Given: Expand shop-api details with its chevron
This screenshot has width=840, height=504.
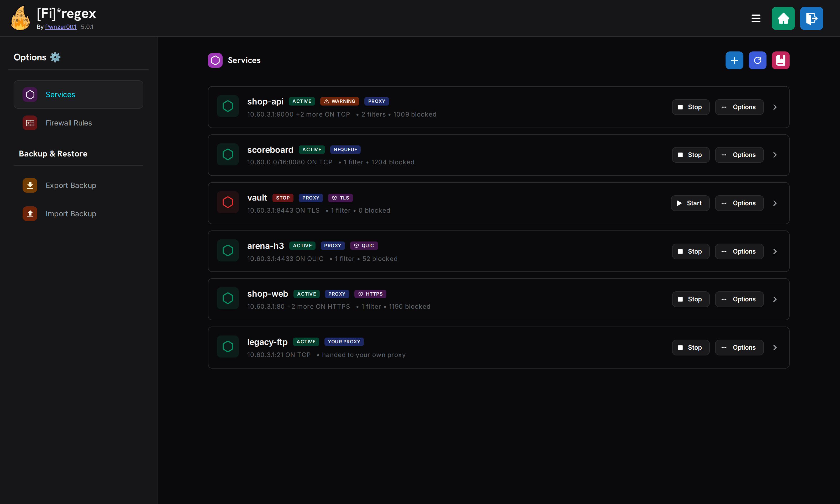Looking at the screenshot, I should pyautogui.click(x=775, y=107).
